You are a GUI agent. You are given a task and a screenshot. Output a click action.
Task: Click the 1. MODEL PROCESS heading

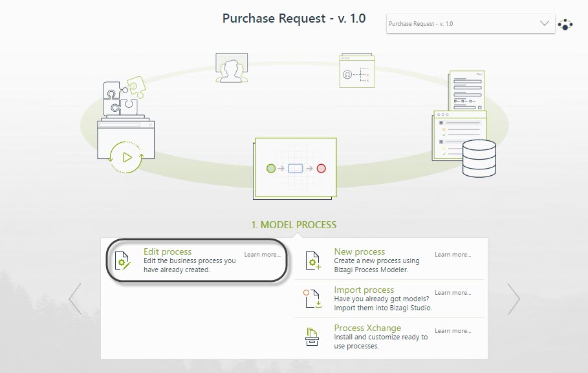tap(294, 225)
